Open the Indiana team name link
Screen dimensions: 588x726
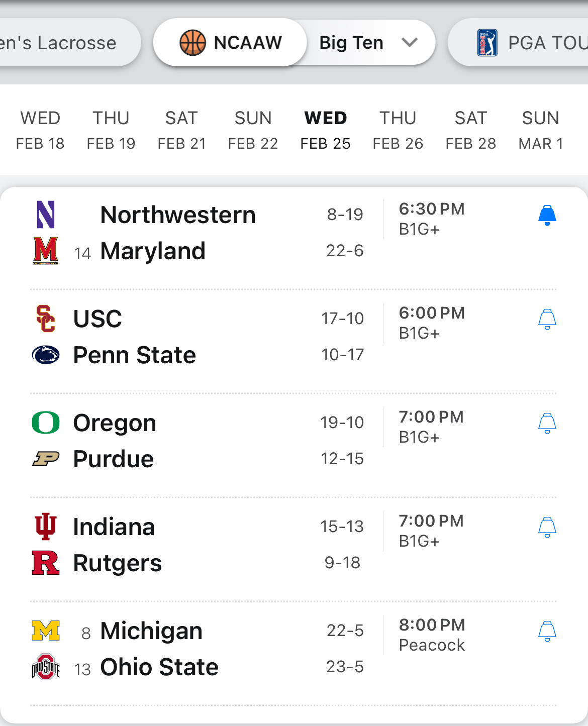pos(114,527)
